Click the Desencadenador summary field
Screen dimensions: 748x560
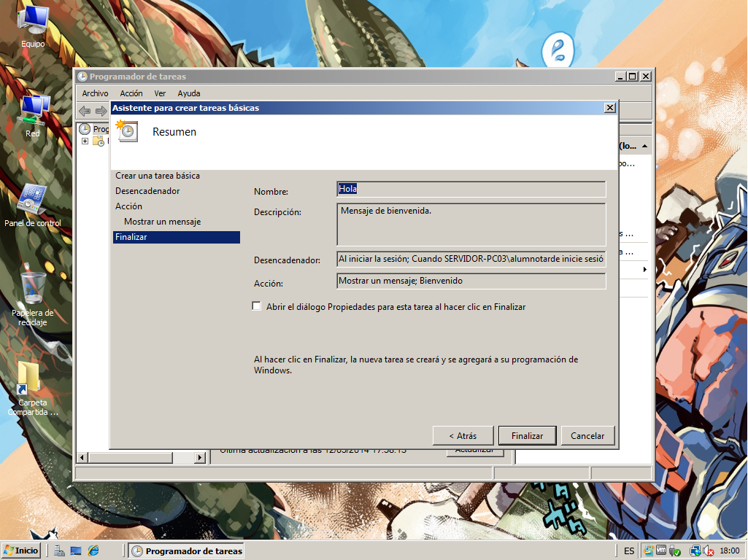click(x=471, y=259)
